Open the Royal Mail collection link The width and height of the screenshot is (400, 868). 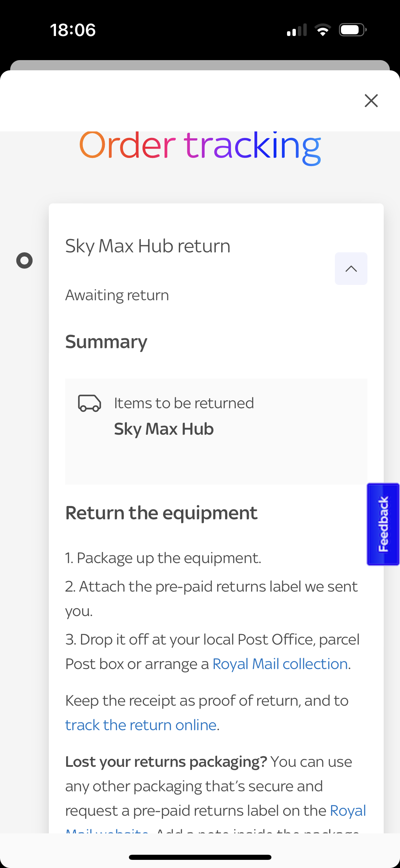click(x=280, y=664)
